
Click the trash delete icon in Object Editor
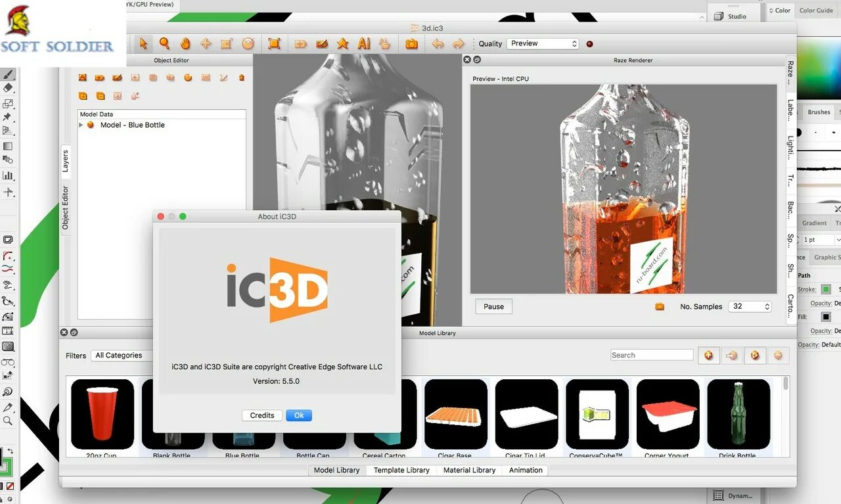pos(242,78)
